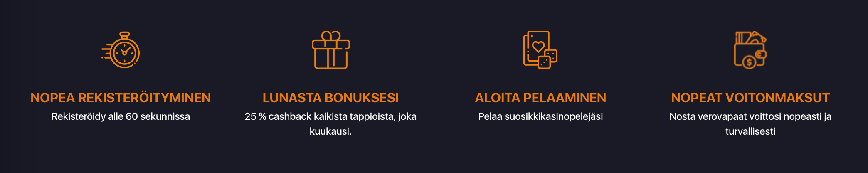Select the NOPEA REKISTERÖITYMINEN heading
The height and width of the screenshot is (173, 868).
tap(121, 98)
